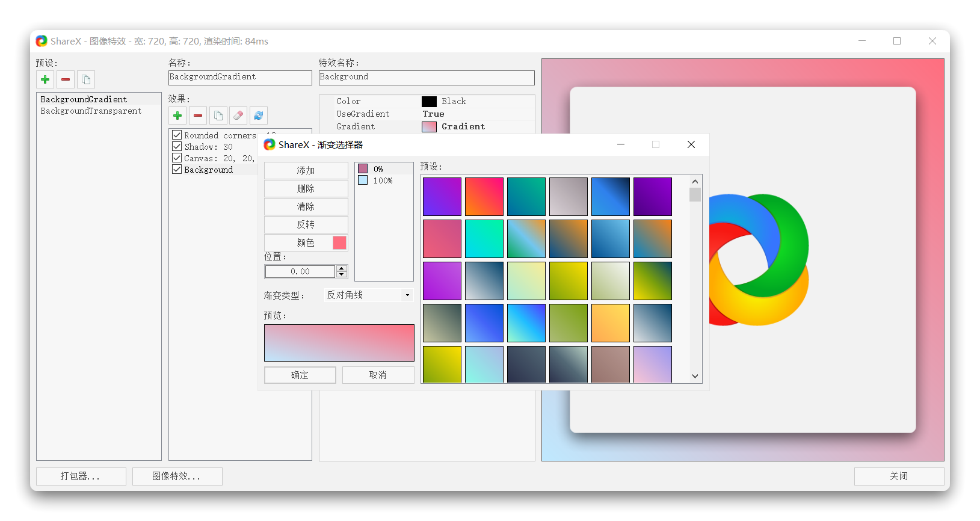Close the 渐变选择器 dialog
980x521 pixels.
(x=691, y=144)
